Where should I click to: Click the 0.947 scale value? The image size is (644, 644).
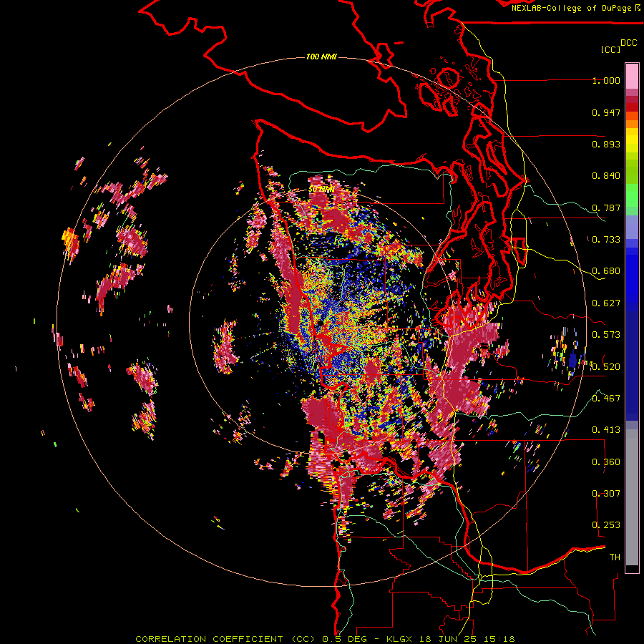(x=606, y=112)
